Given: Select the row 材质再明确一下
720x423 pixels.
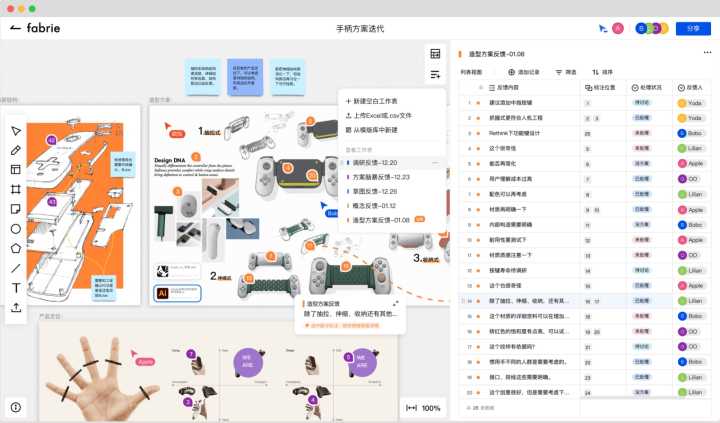Looking at the screenshot, I should click(x=585, y=209).
